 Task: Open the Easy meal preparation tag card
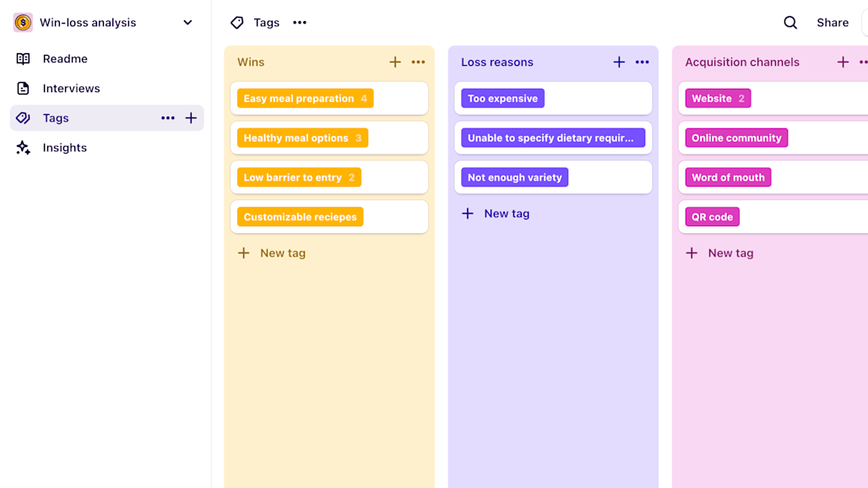tap(329, 99)
